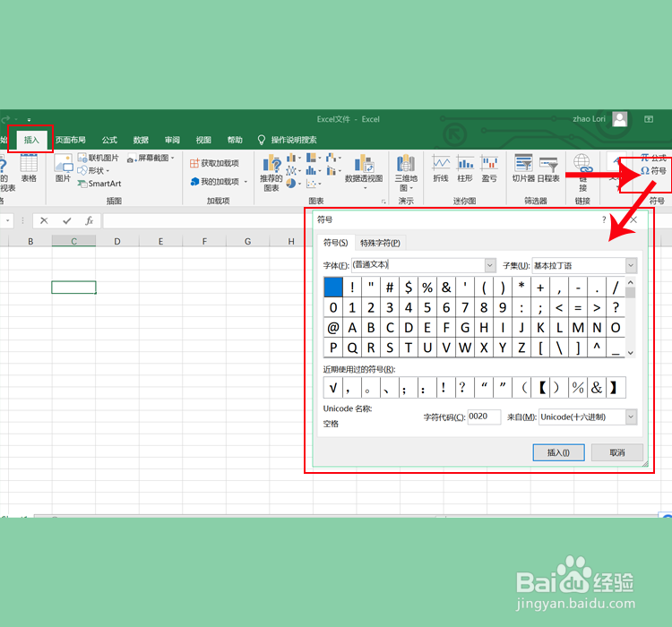Open the 公式 ribbon tab

tap(109, 140)
